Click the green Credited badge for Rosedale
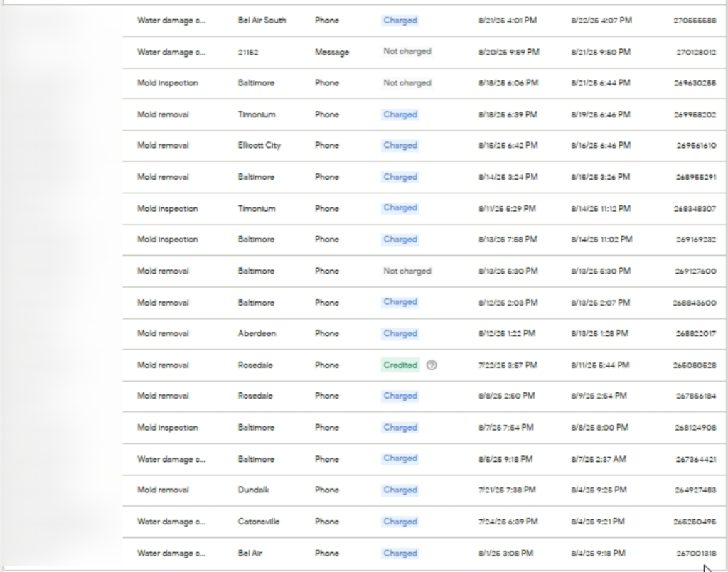The width and height of the screenshot is (728, 572). (400, 365)
